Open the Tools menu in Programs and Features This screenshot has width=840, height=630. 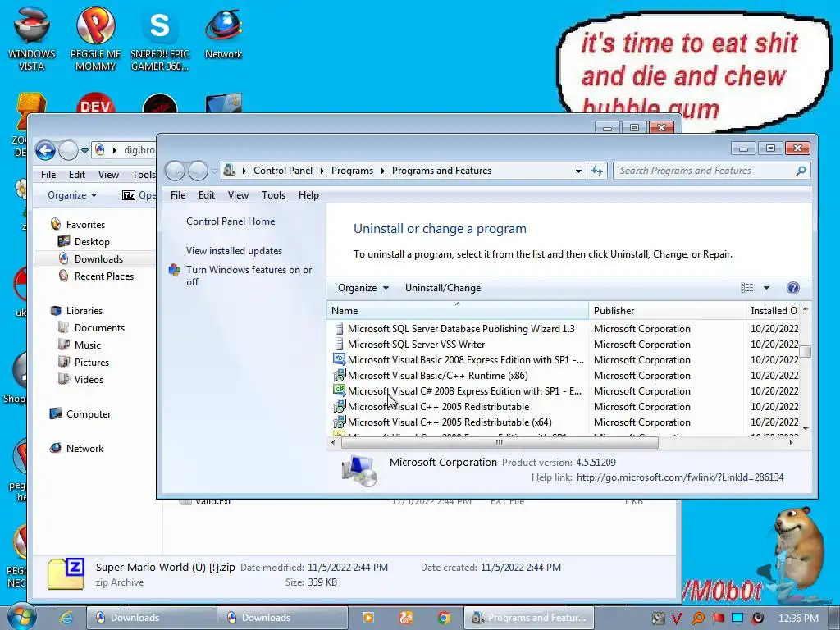point(273,195)
